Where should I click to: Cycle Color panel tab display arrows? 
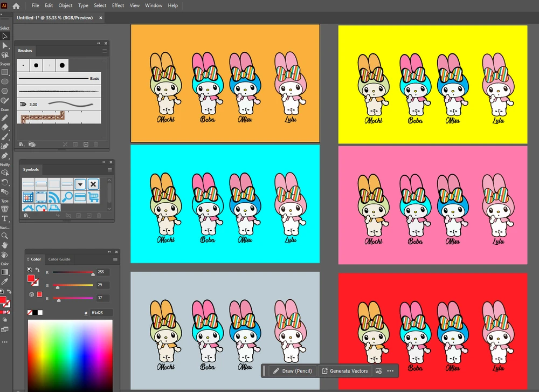click(x=28, y=259)
